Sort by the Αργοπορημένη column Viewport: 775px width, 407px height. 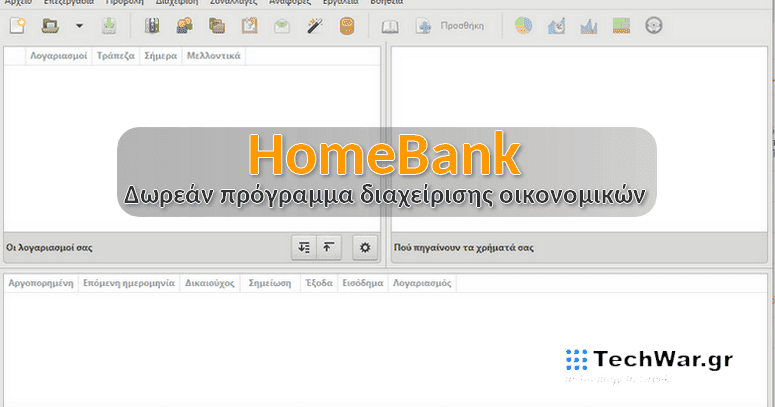click(41, 283)
